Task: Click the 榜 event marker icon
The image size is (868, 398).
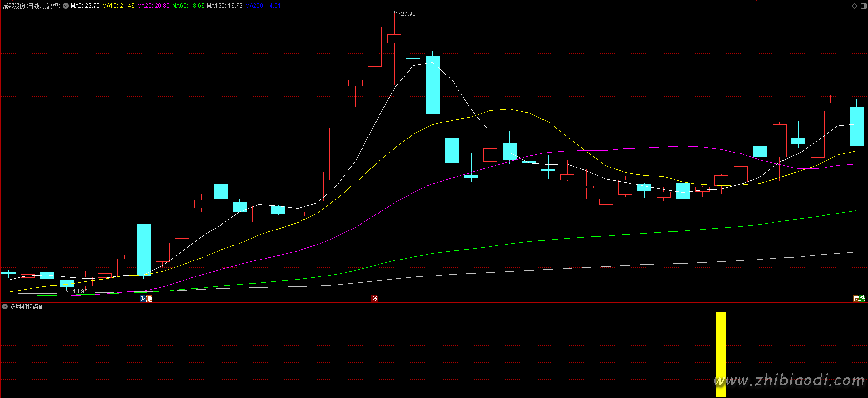Action: (x=856, y=299)
